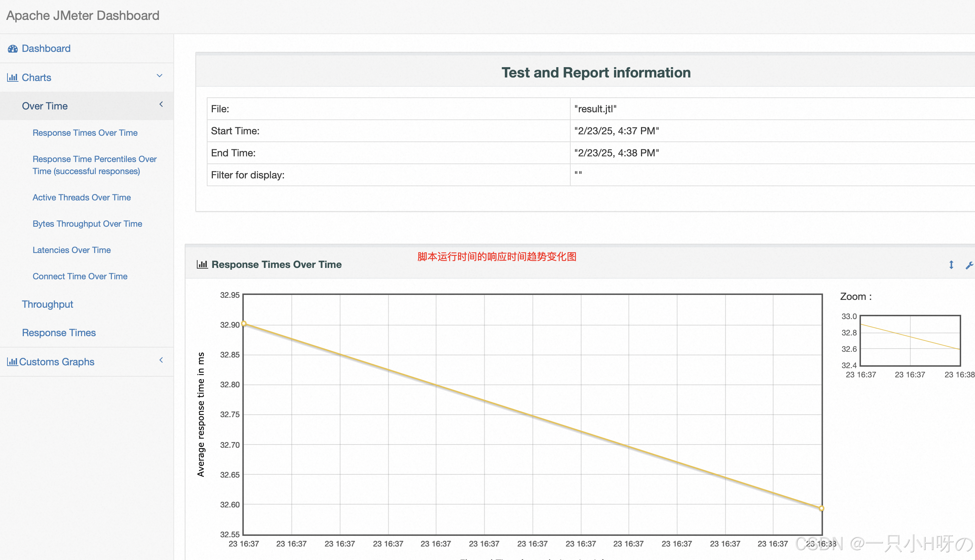
Task: Open Active Threads Over Time link
Action: [x=81, y=197]
